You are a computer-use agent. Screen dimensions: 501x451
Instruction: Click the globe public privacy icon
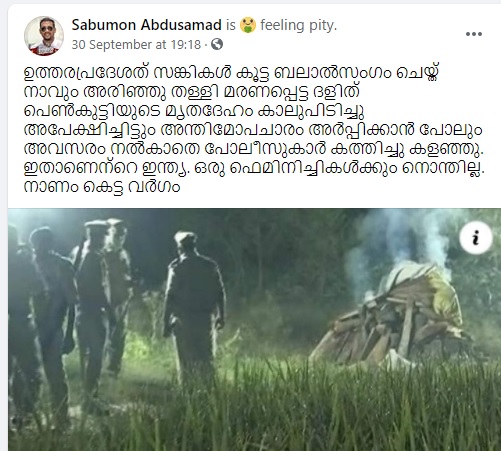(x=217, y=44)
